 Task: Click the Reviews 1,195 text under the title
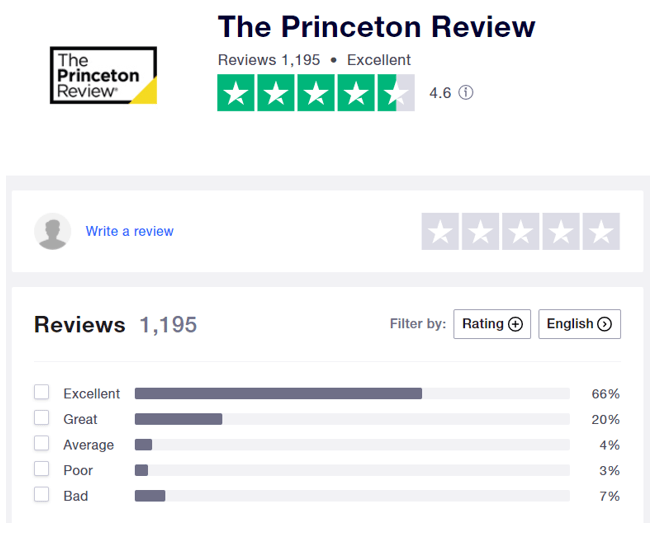pos(269,60)
